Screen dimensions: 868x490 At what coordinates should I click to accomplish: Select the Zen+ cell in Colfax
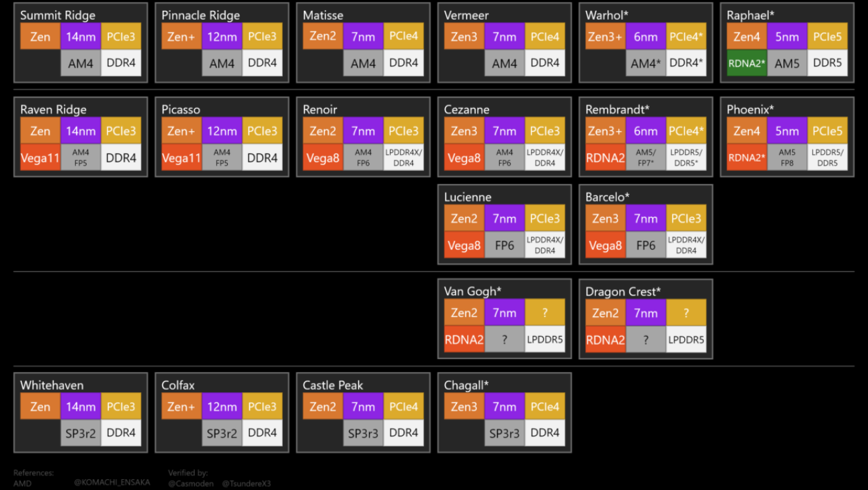pos(181,407)
